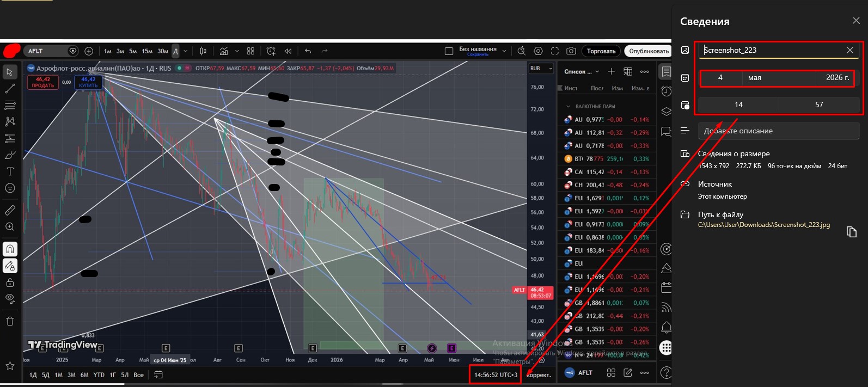This screenshot has height=387, width=868.
Task: Open the RUB currency dropdown
Action: (x=541, y=69)
